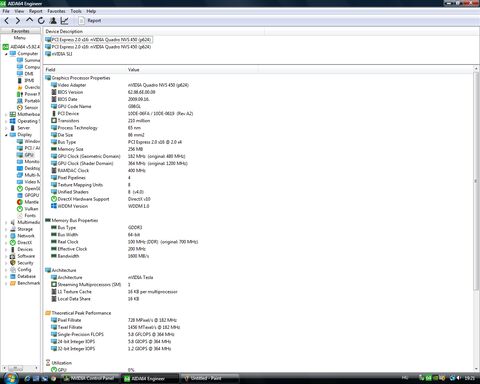The width and height of the screenshot is (480, 384).
Task: Open the View menu
Action: tap(19, 11)
